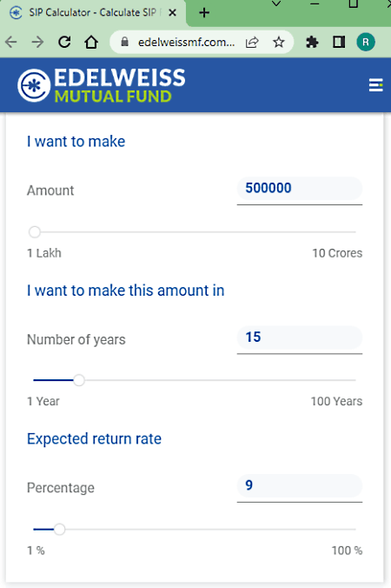The width and height of the screenshot is (391, 588).
Task: Close the SIP Calculator tab
Action: (172, 13)
